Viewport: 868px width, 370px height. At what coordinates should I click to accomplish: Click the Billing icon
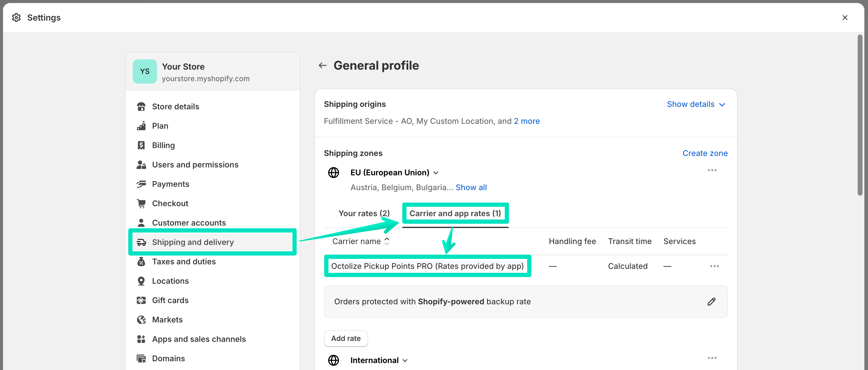[x=141, y=145]
